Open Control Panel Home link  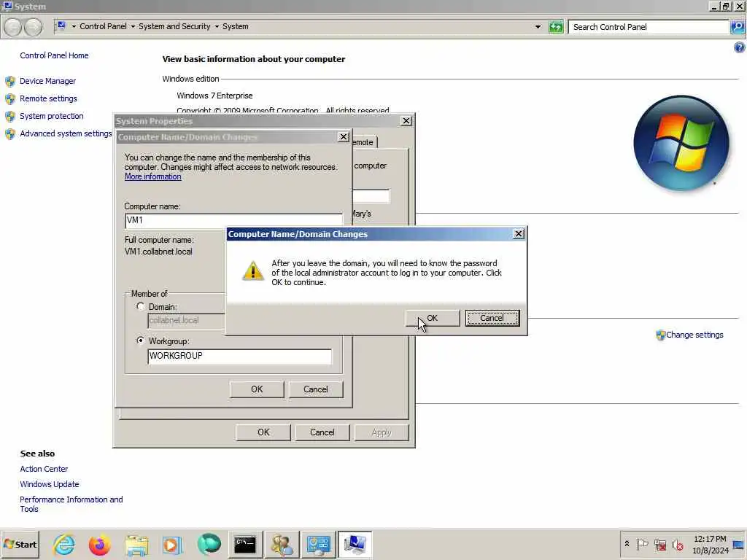(x=54, y=55)
